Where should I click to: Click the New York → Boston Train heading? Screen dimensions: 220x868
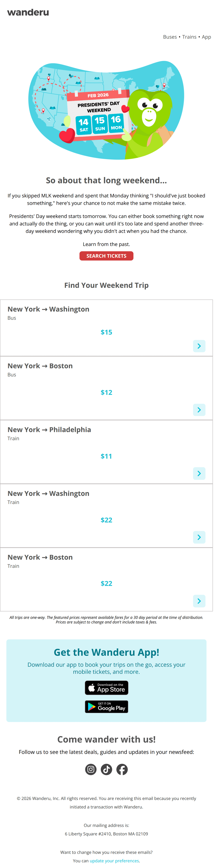[40, 557]
